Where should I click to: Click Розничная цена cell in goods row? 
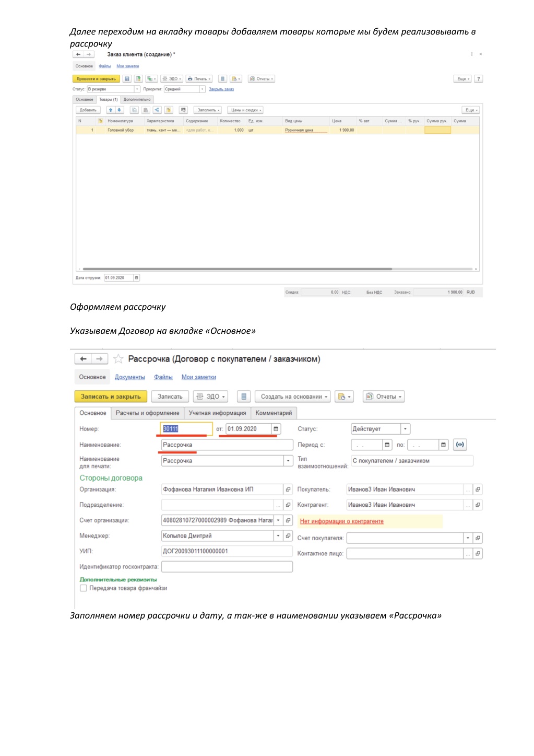coord(306,130)
